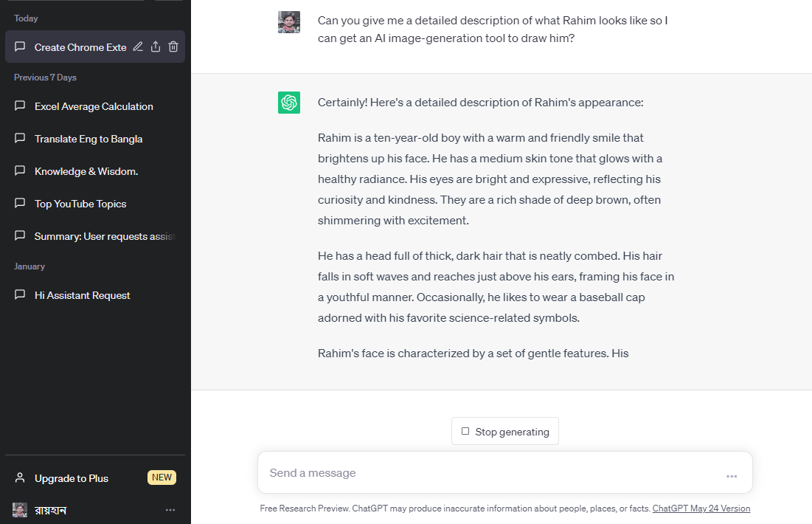Open the three-dot menu beside the username
Screen dimensions: 812x524
tap(170, 510)
